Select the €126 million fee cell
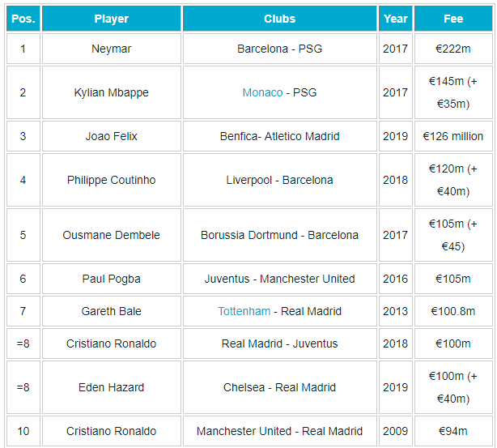The width and height of the screenshot is (497, 448). click(x=452, y=136)
